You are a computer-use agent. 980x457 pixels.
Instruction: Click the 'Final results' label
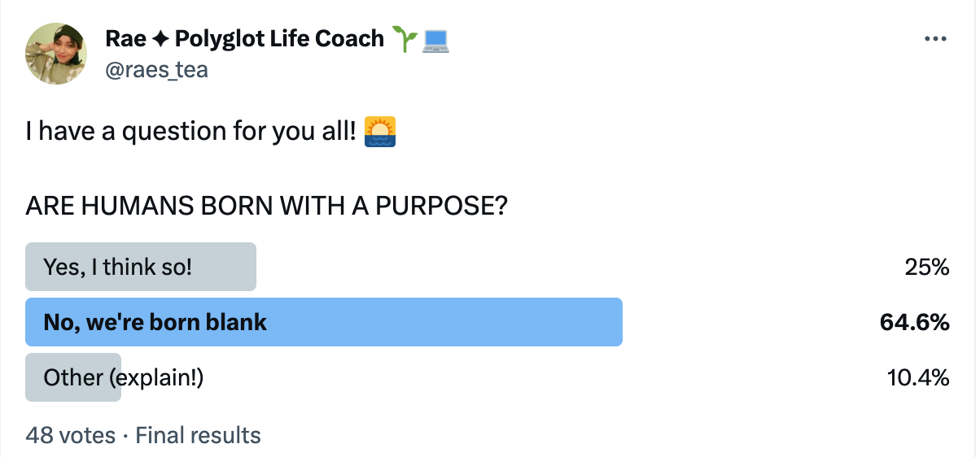[x=198, y=435]
